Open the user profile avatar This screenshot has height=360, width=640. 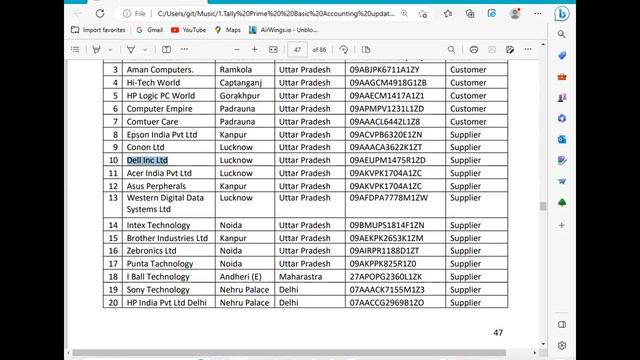pos(515,13)
